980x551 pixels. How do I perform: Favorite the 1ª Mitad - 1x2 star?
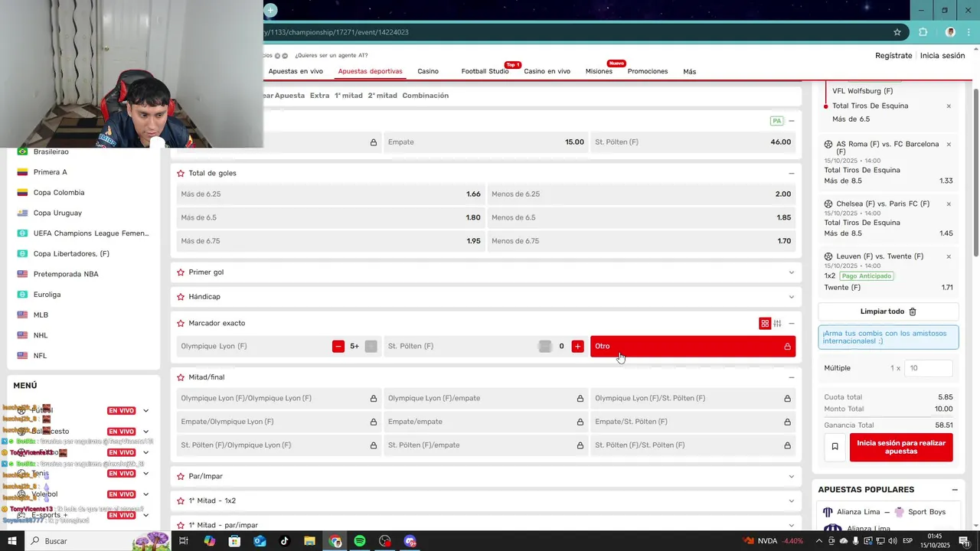(x=181, y=501)
